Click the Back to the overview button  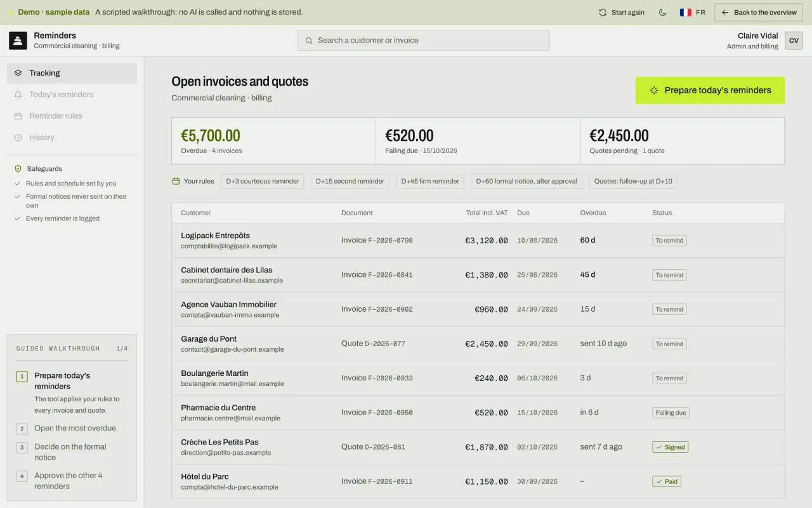point(759,12)
